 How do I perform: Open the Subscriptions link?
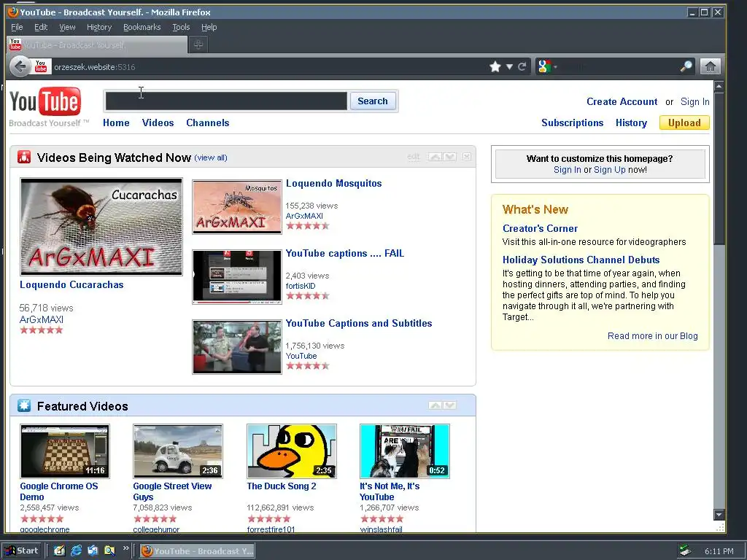pyautogui.click(x=572, y=122)
